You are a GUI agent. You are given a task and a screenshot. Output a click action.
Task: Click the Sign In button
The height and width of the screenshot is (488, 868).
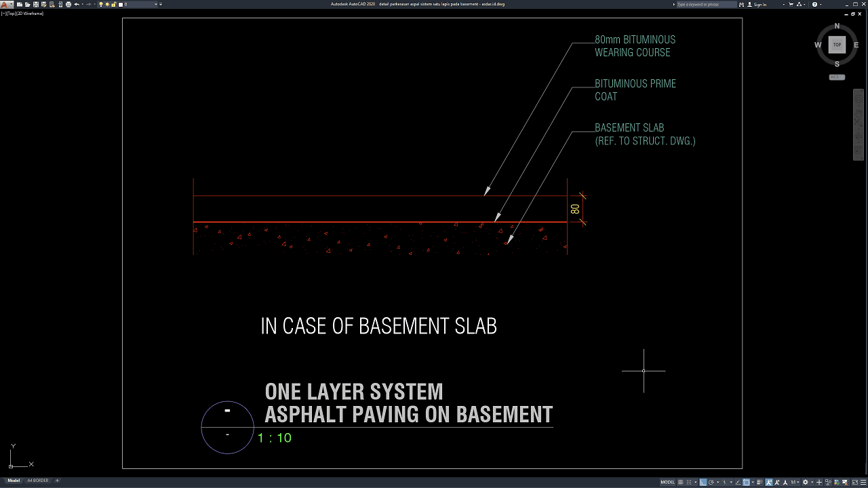tap(760, 4)
